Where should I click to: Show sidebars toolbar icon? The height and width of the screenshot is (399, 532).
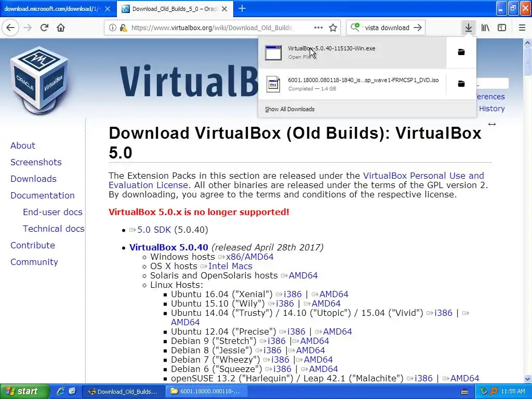click(x=502, y=28)
